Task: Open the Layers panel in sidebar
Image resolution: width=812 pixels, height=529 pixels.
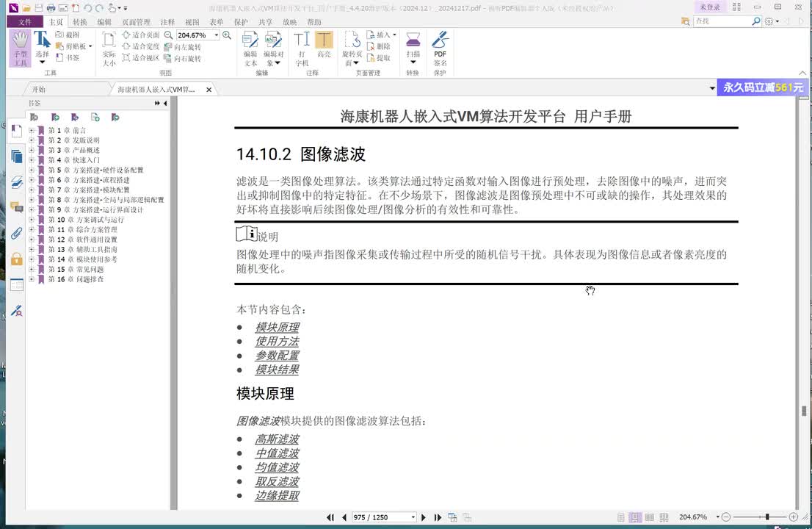Action: (x=17, y=182)
